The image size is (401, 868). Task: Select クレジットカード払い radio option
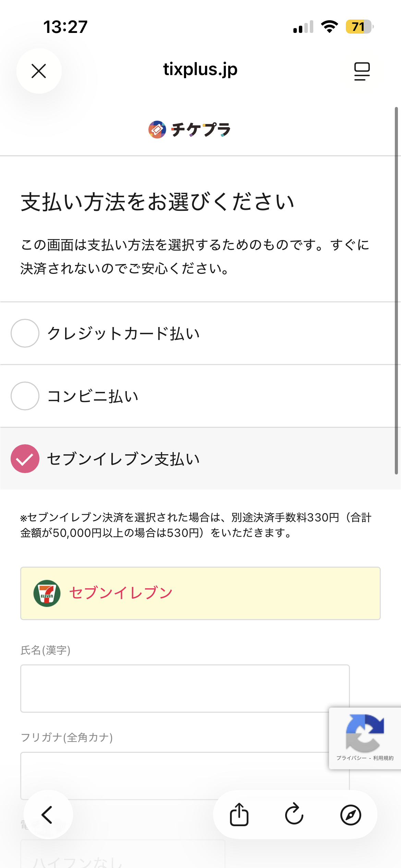pyautogui.click(x=25, y=333)
